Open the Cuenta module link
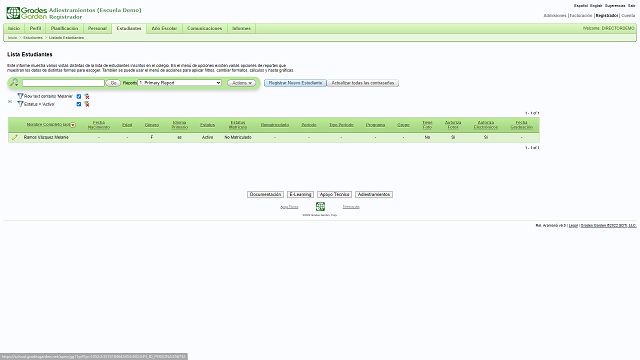 (x=628, y=16)
